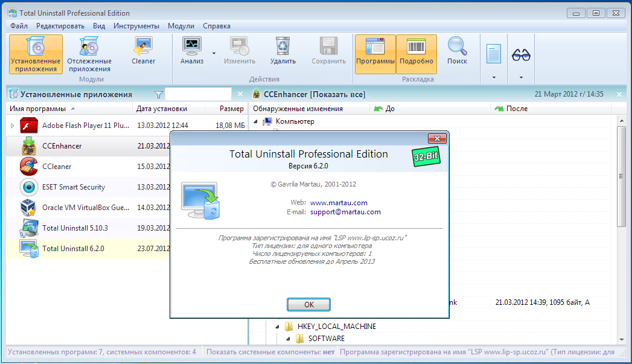Click Обнаруженные изменения column header
Viewport: 632px width, 364px height.
[x=310, y=109]
